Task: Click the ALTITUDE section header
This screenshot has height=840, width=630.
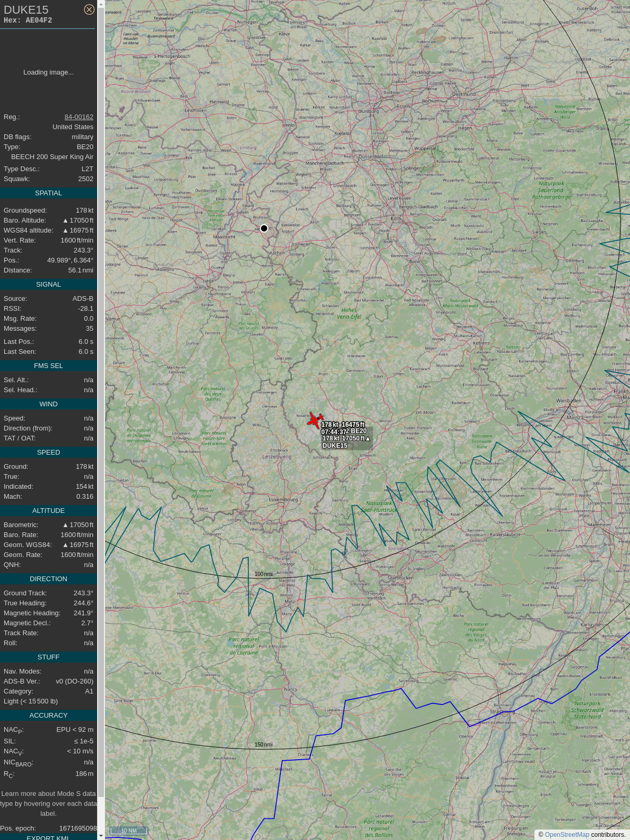Action: tap(48, 511)
